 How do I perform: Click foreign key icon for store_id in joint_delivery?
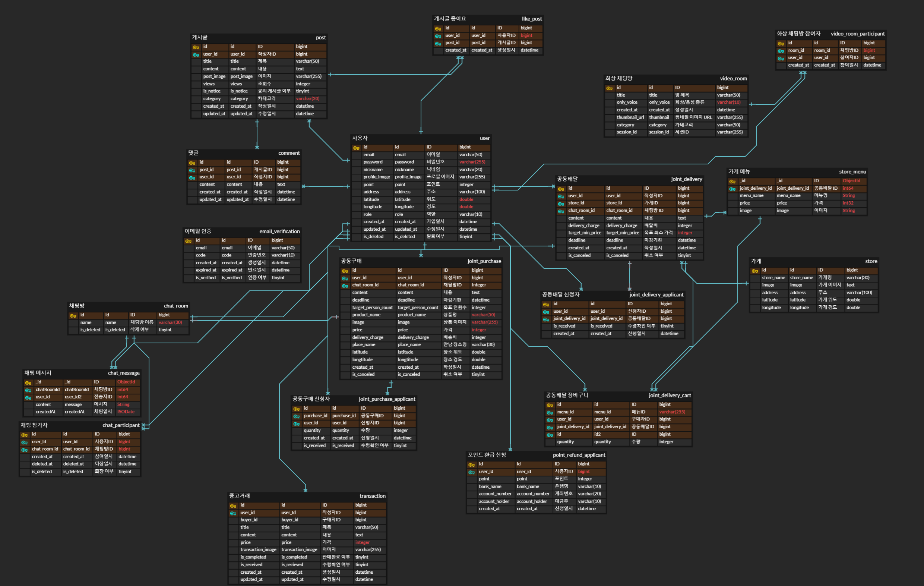pyautogui.click(x=561, y=204)
